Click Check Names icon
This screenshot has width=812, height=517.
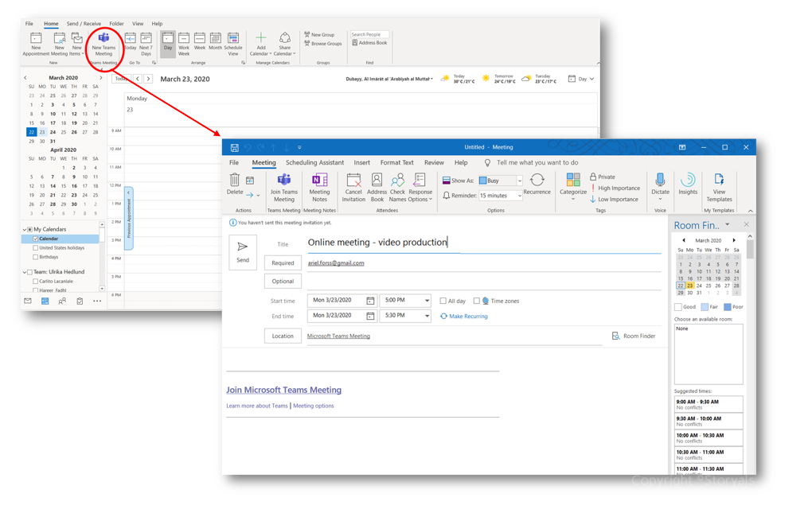coord(398,188)
